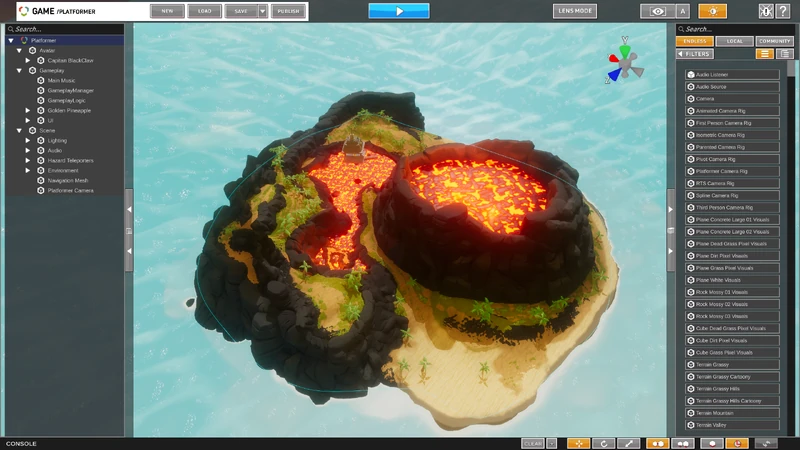Pick Platformer Camera Rig from library
The image size is (800, 450).
pos(732,171)
